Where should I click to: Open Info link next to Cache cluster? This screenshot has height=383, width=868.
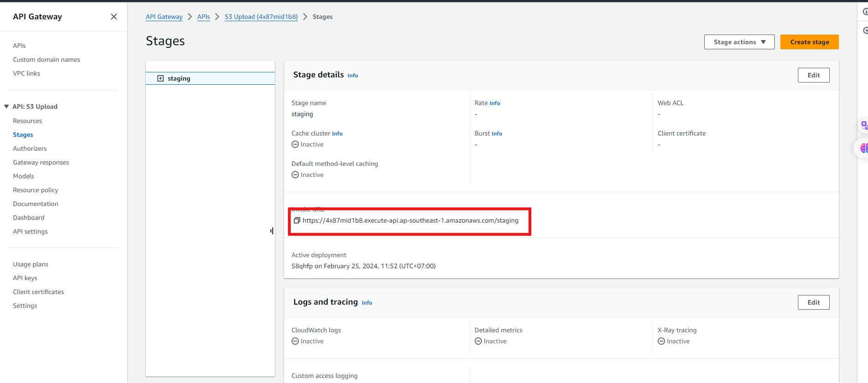click(337, 134)
